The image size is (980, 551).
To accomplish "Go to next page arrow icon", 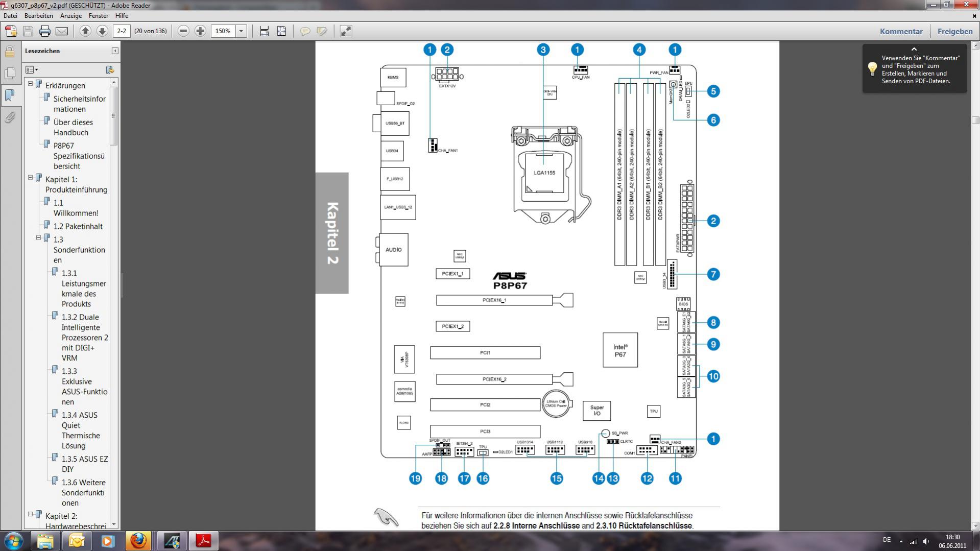I will point(102,31).
